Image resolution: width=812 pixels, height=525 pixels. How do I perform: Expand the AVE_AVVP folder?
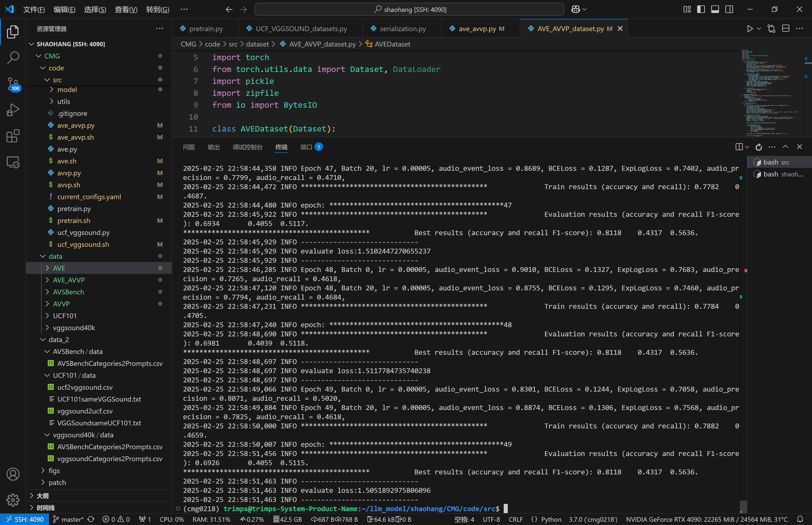click(x=68, y=280)
